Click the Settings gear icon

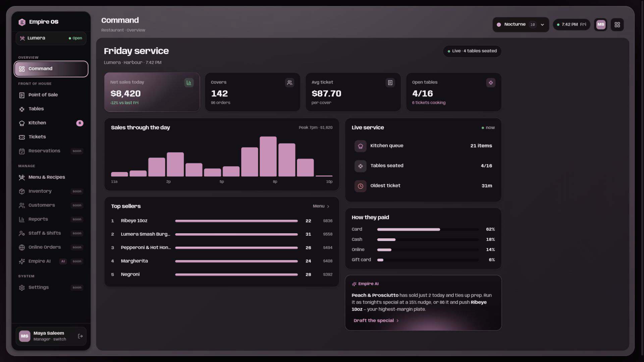22,288
